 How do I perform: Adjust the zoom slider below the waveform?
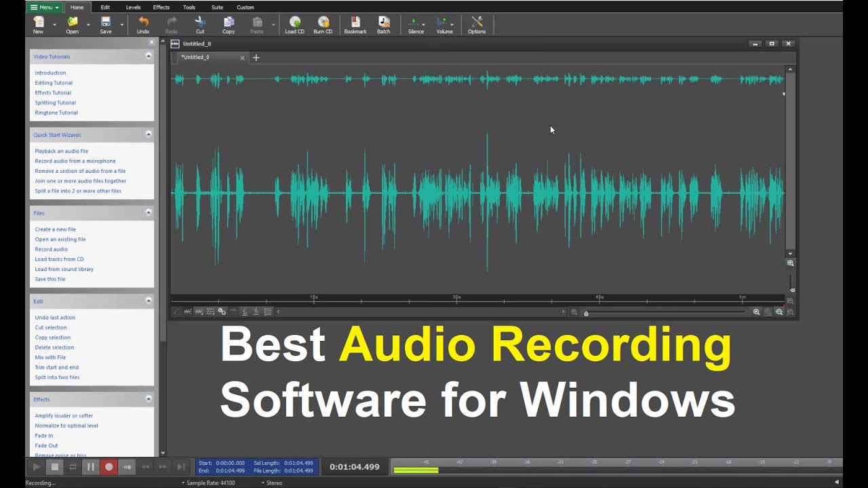tap(588, 312)
